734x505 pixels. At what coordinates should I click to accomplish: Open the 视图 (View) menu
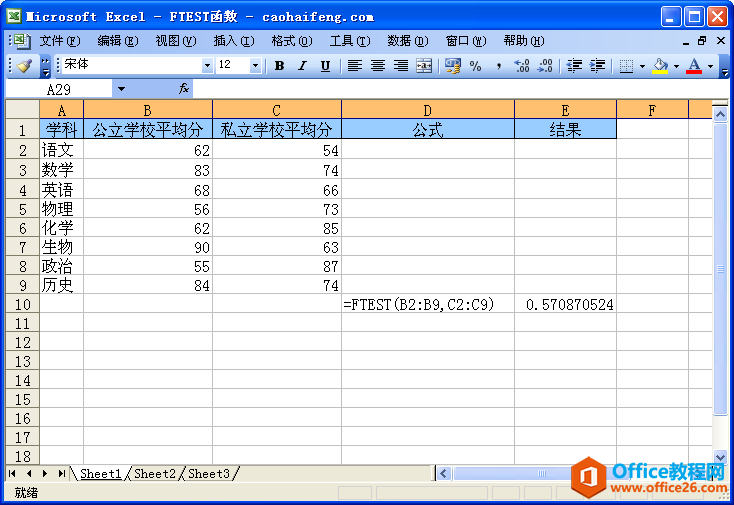pos(176,41)
